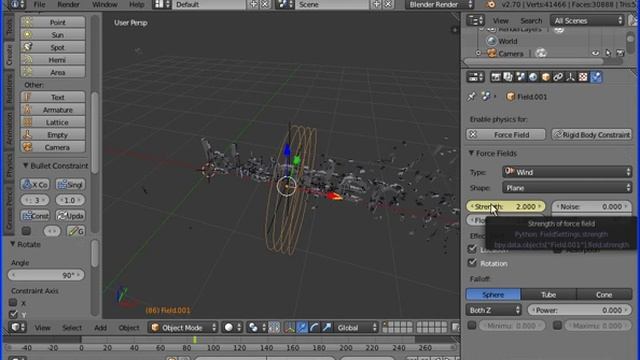
Task: Toggle the 3D manipulator widget icon
Action: coord(289,327)
